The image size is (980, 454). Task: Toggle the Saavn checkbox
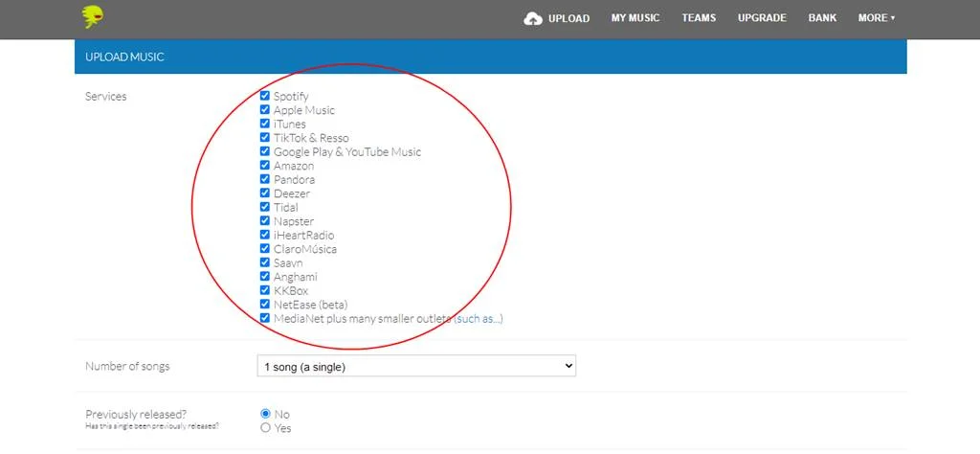click(x=265, y=262)
